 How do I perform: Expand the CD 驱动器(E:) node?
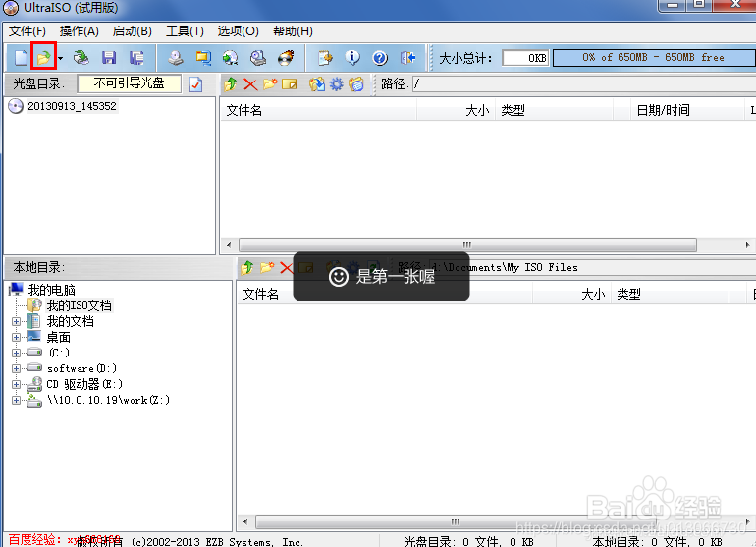[17, 384]
